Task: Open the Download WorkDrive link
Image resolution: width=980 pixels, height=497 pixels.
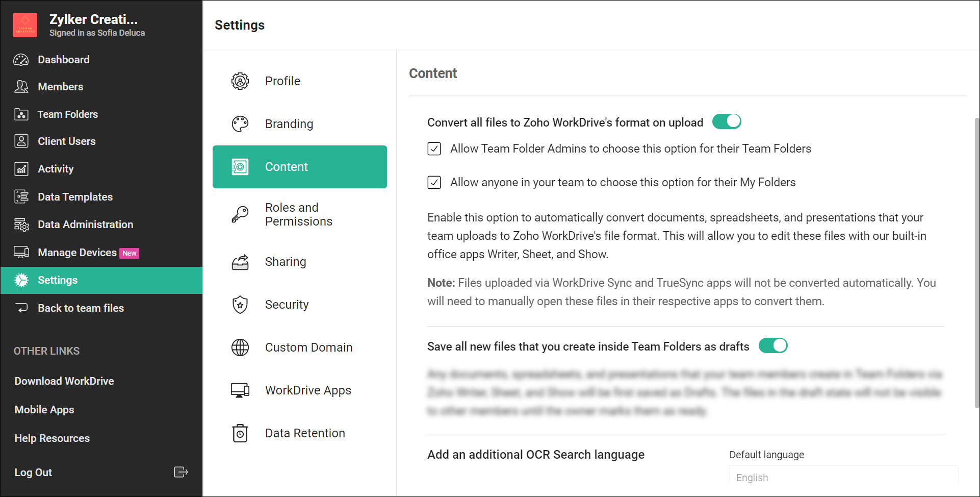Action: [x=64, y=381]
